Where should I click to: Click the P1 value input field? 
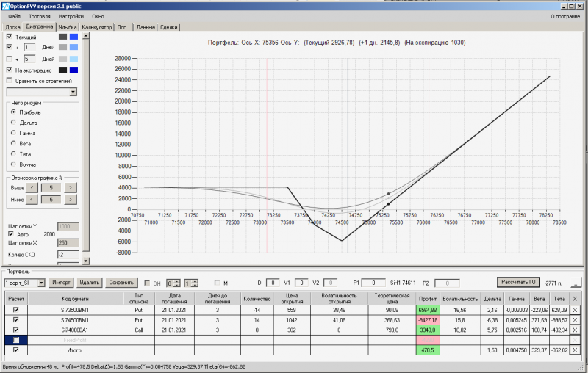[373, 283]
